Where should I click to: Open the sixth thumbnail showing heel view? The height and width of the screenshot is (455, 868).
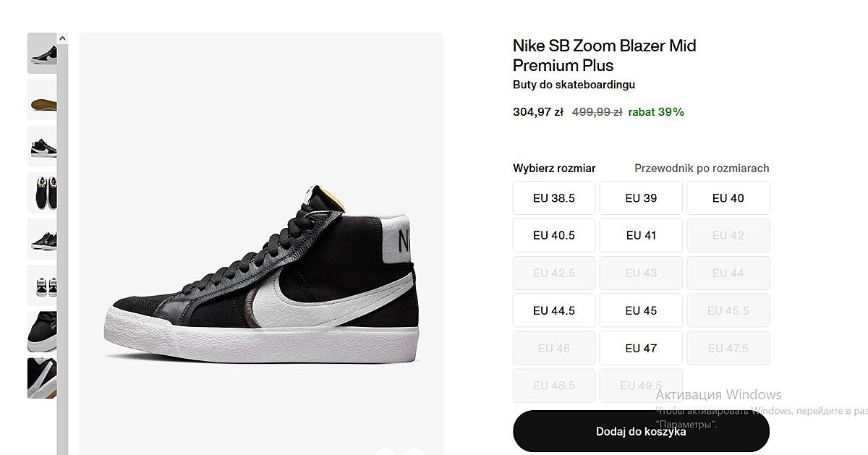pyautogui.click(x=42, y=285)
